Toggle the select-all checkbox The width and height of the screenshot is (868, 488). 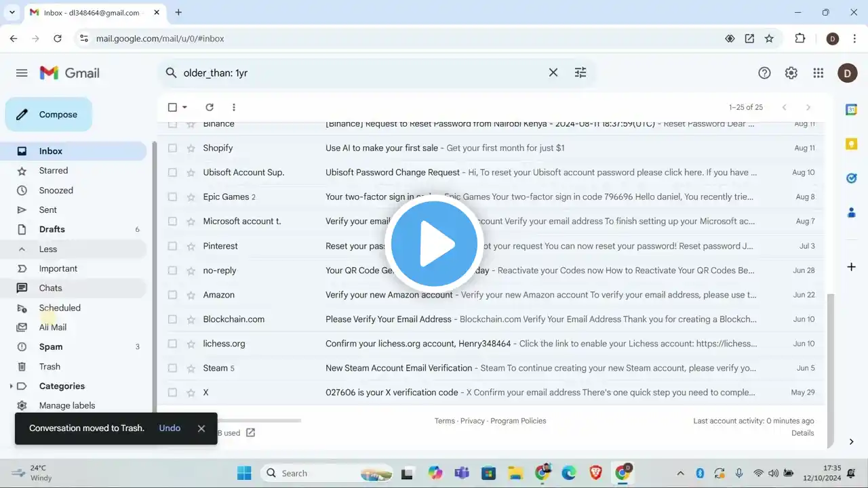[x=172, y=107]
